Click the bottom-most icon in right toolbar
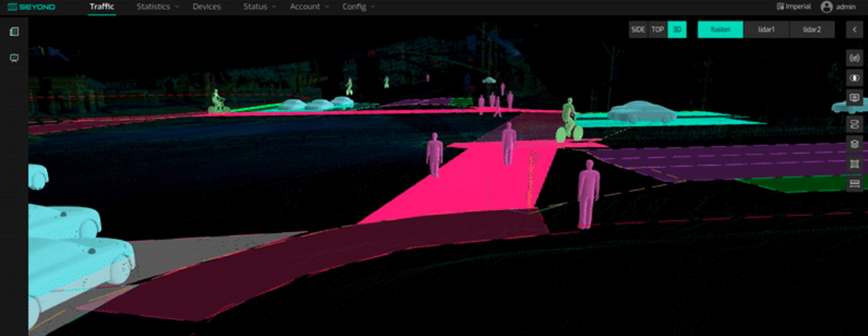 coord(855,183)
